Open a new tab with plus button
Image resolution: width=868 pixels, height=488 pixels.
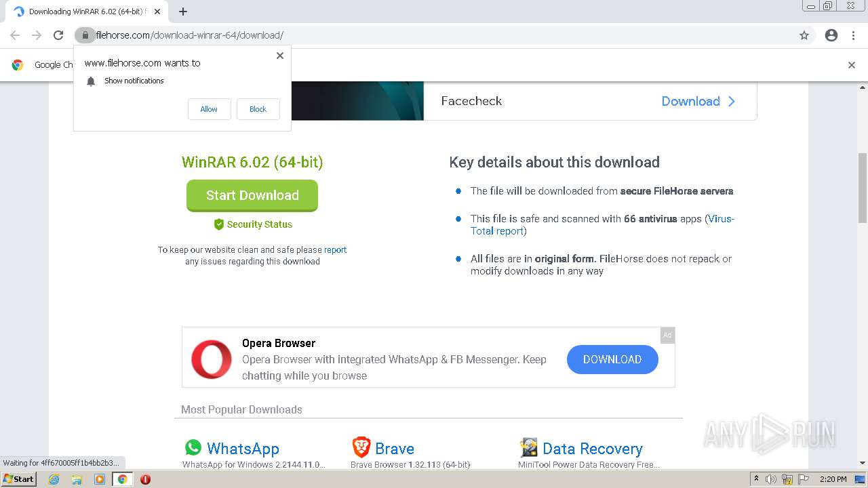(x=183, y=12)
